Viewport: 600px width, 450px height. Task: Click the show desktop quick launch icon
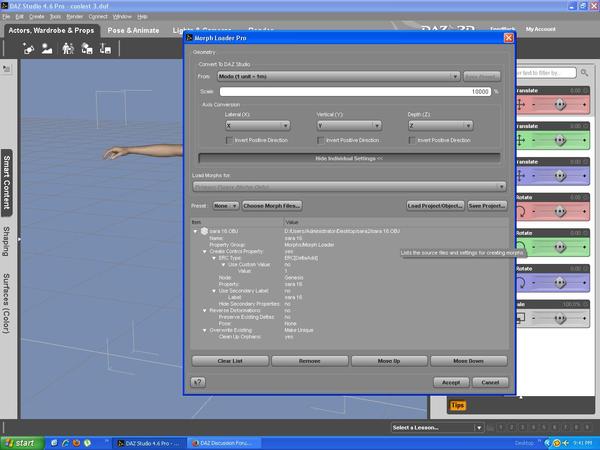[x=54, y=443]
